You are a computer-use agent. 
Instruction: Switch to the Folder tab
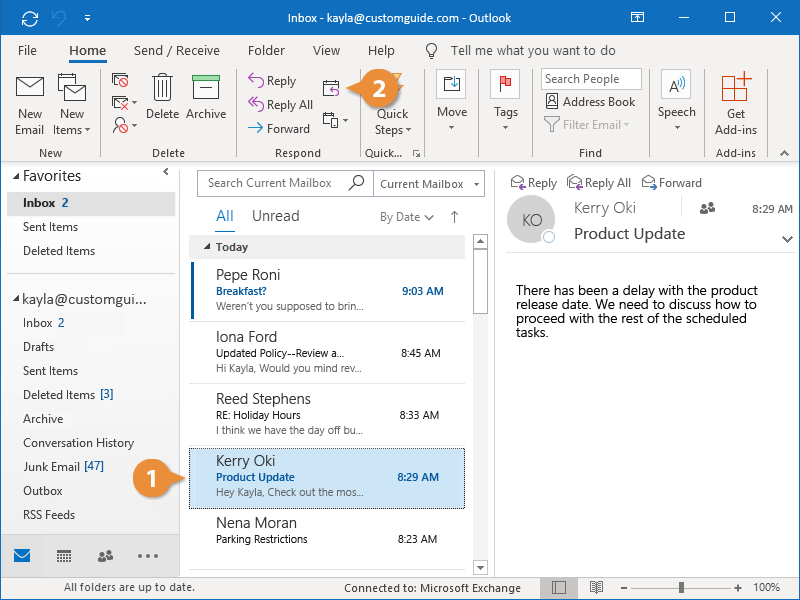(266, 51)
